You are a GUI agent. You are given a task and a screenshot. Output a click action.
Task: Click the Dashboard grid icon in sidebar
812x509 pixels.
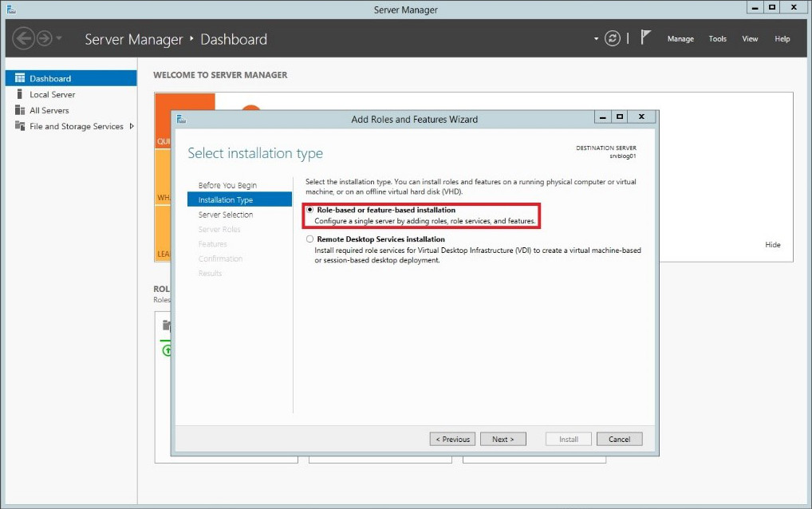click(x=20, y=78)
